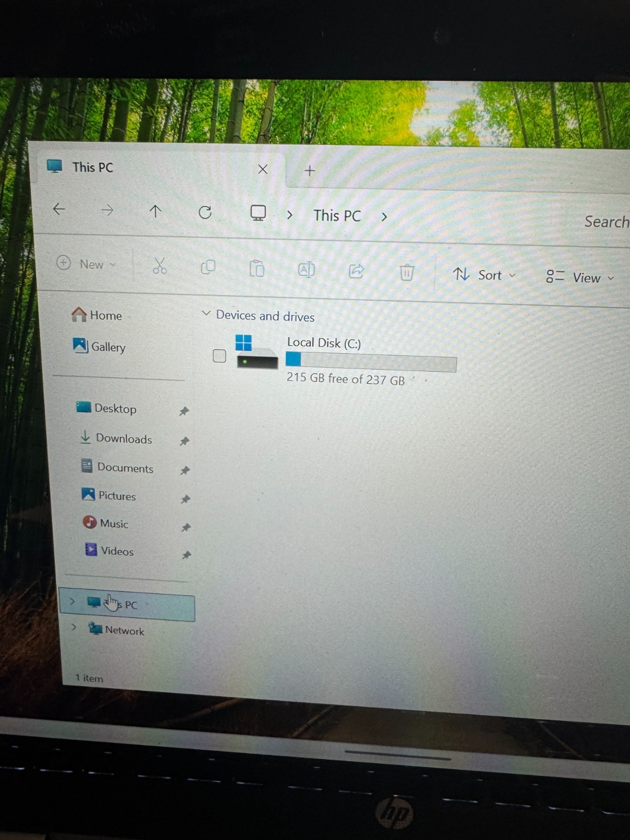Collapse the Devices and drives group
Image resolution: width=630 pixels, height=840 pixels.
click(206, 313)
